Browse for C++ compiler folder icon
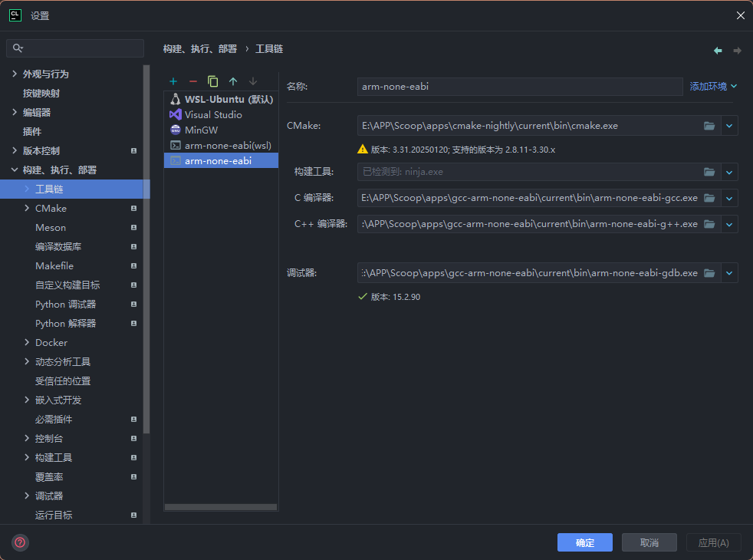This screenshot has height=560, width=753. pos(709,224)
